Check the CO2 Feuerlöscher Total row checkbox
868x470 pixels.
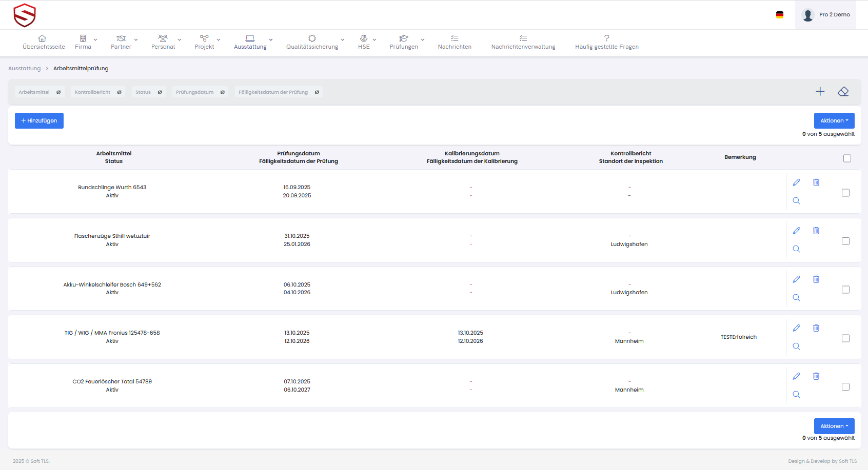pyautogui.click(x=845, y=387)
